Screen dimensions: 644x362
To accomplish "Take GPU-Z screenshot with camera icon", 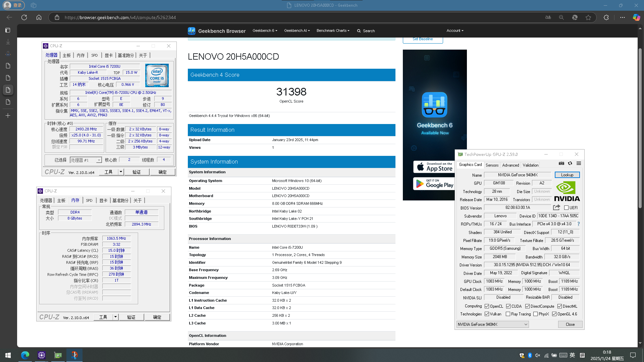I will (561, 163).
